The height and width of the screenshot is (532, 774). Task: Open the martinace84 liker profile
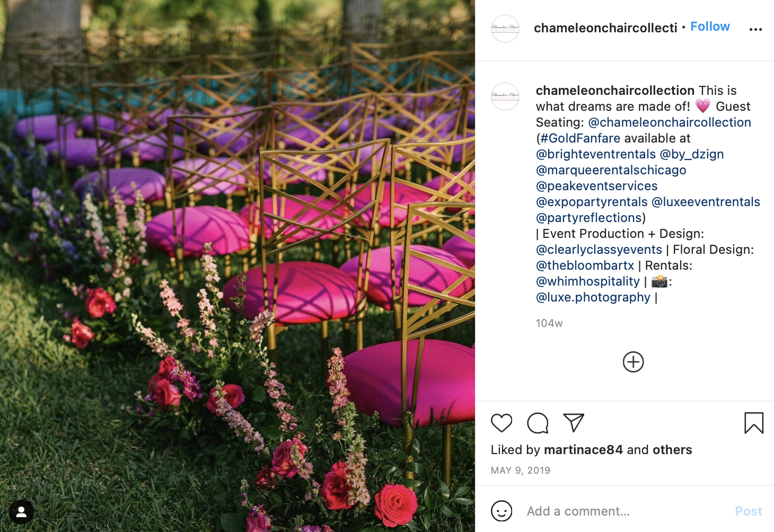[583, 450]
